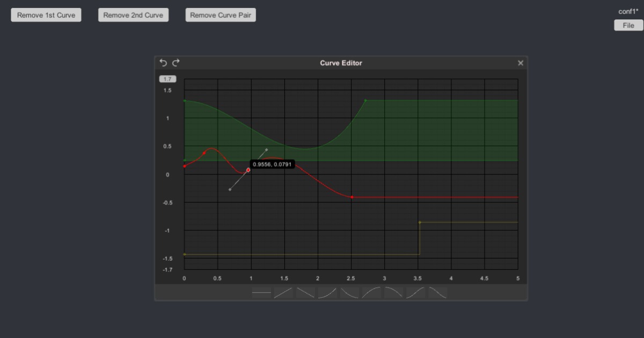This screenshot has width=644, height=338.
Task: Select the red keyframe point showing the tooltip
Action: coord(247,170)
